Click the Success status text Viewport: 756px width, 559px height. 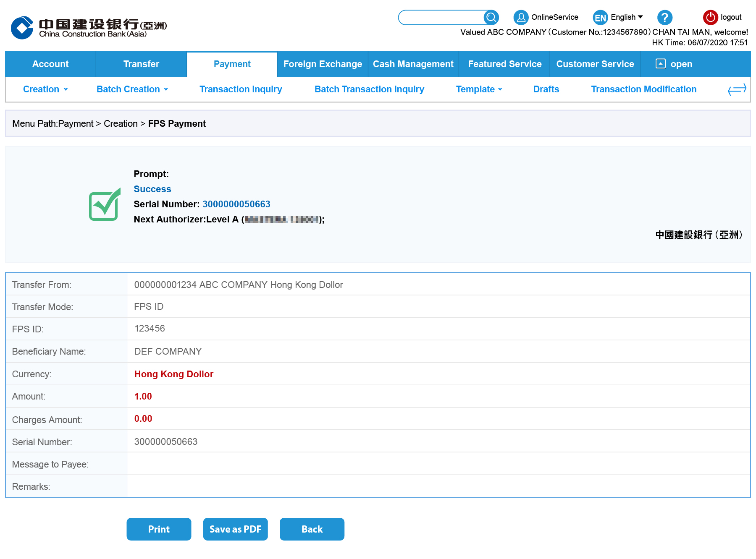pyautogui.click(x=152, y=189)
